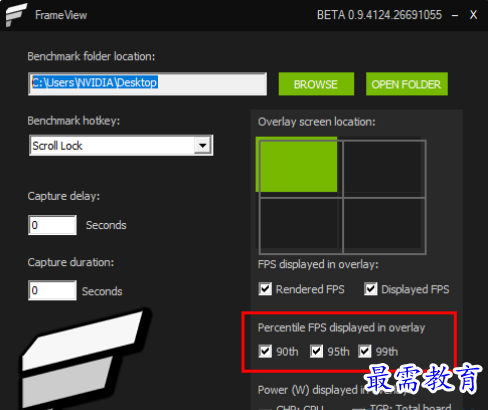The width and height of the screenshot is (488, 410).
Task: Uncheck the 99th percentile checkbox
Action: coord(365,351)
